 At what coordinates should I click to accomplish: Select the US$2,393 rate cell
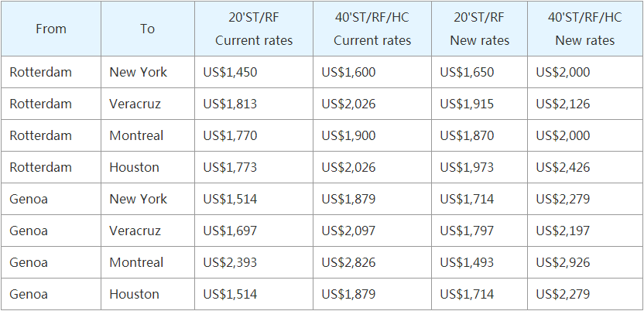[x=230, y=262]
